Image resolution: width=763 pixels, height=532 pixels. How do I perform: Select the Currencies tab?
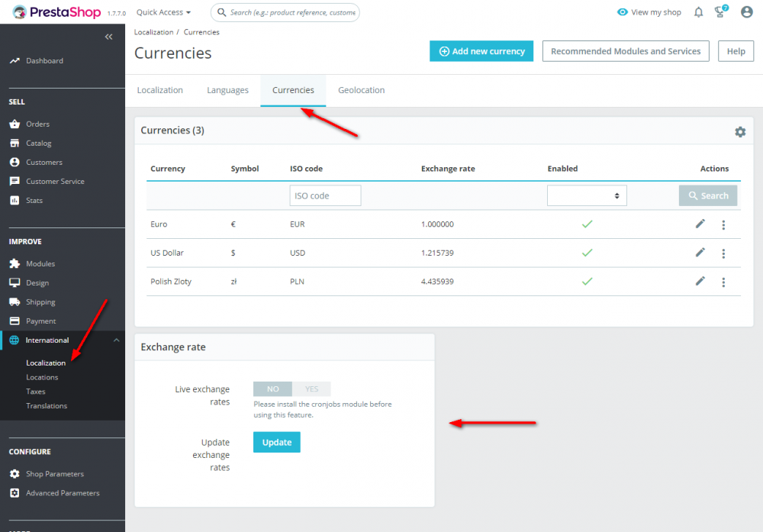[x=293, y=90]
